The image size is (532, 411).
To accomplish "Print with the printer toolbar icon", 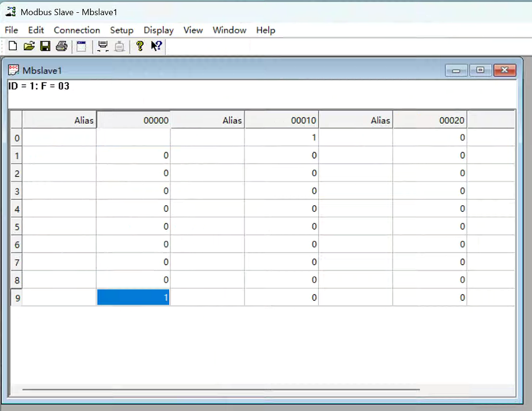I will click(x=61, y=46).
